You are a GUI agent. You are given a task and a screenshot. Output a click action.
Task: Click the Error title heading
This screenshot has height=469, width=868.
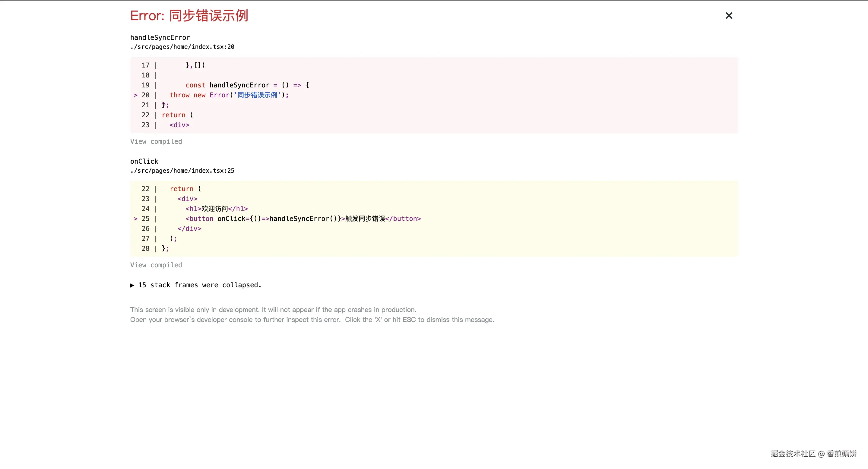point(189,16)
